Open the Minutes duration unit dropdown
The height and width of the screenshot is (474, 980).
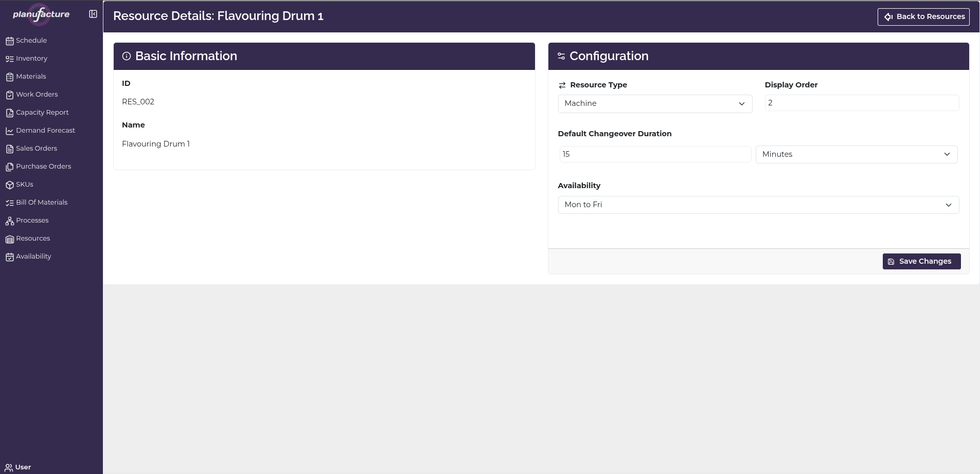pos(857,154)
